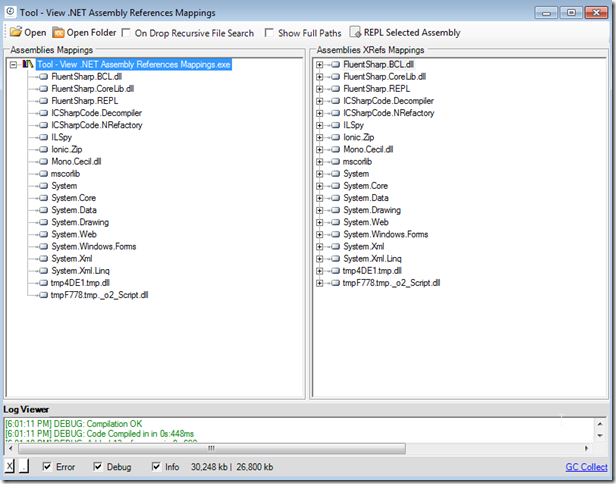The image size is (616, 484).
Task: Expand FluentSharp.CoreLib.dll in XRefs tree
Action: pos(319,77)
